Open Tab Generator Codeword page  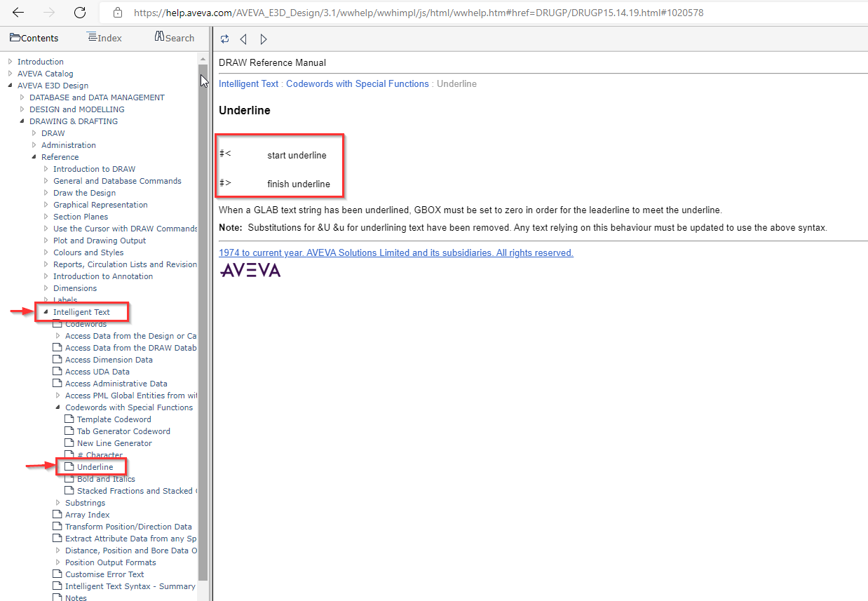123,431
